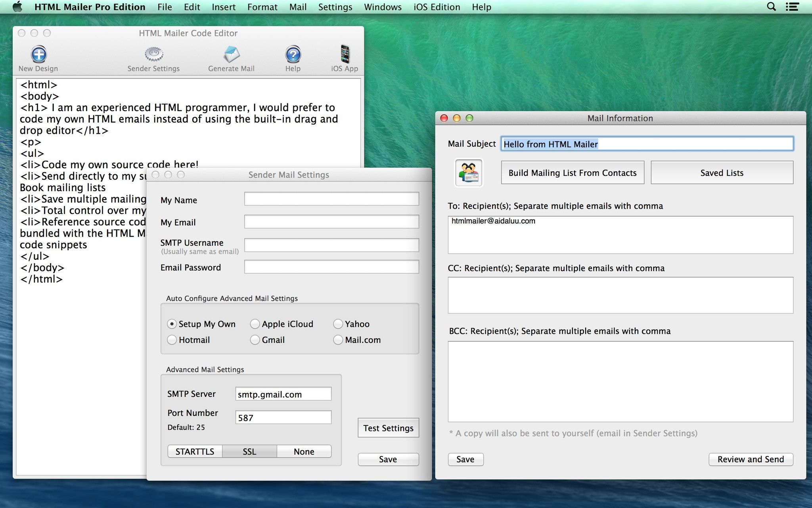Open the Mail menu
The image size is (812, 508).
pyautogui.click(x=298, y=7)
